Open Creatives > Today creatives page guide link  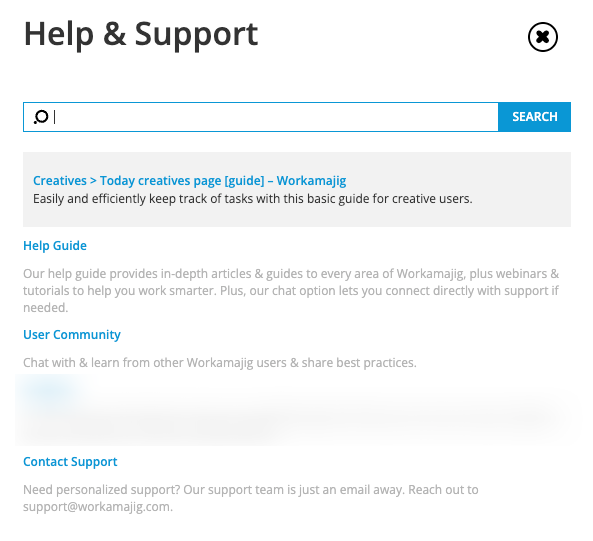(x=189, y=181)
